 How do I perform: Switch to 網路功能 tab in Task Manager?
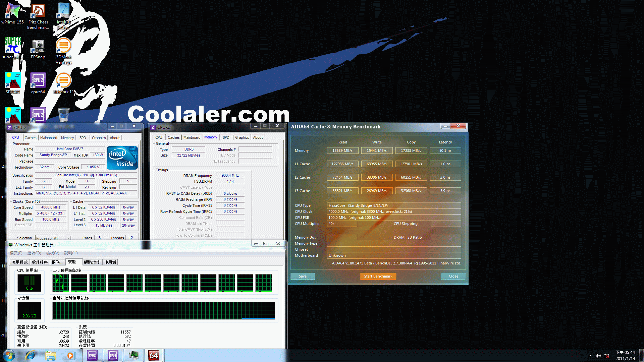click(x=92, y=262)
